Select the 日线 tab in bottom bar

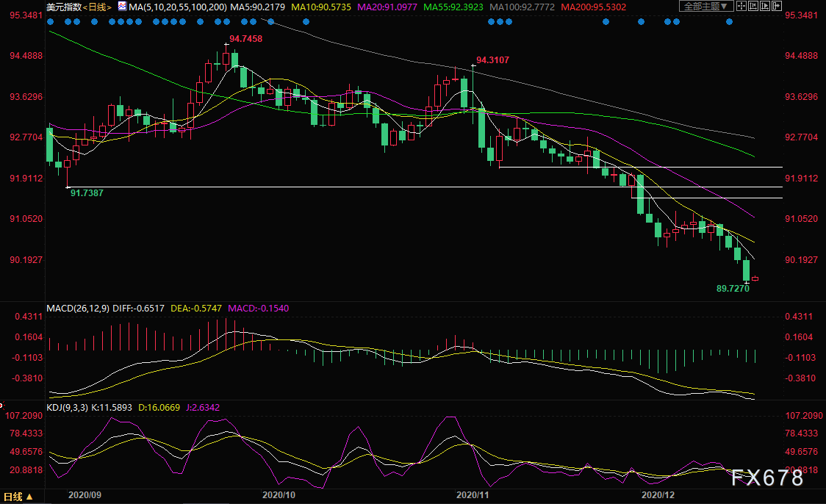13,497
